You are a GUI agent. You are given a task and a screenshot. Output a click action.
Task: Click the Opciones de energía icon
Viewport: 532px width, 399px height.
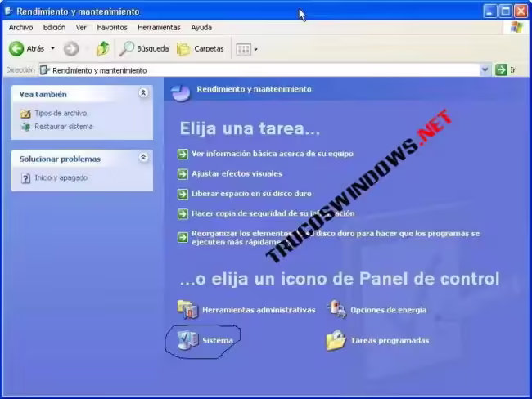(336, 309)
